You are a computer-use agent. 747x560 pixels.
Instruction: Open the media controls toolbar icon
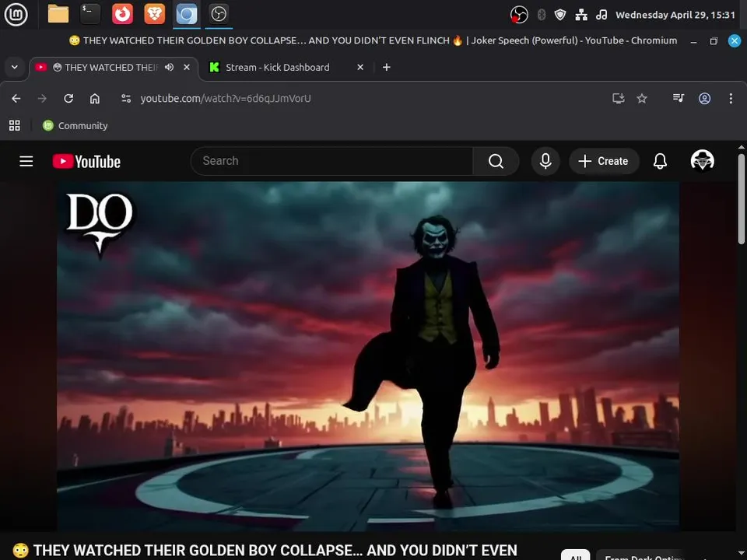click(x=679, y=98)
